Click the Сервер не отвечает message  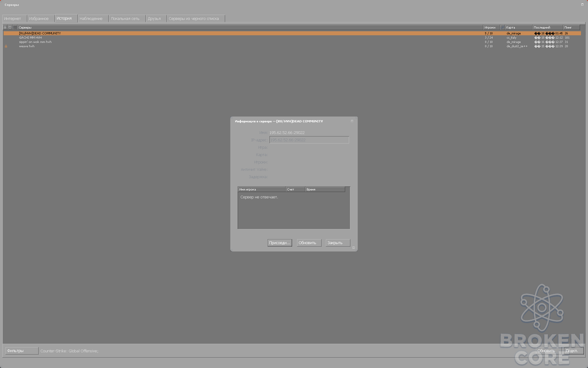coord(259,197)
